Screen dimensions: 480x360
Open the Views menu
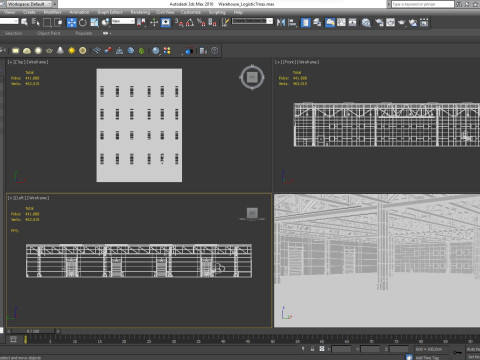point(9,12)
